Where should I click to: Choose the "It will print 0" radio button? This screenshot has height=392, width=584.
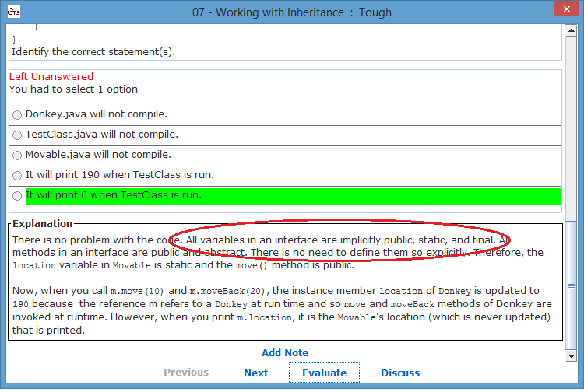click(17, 196)
